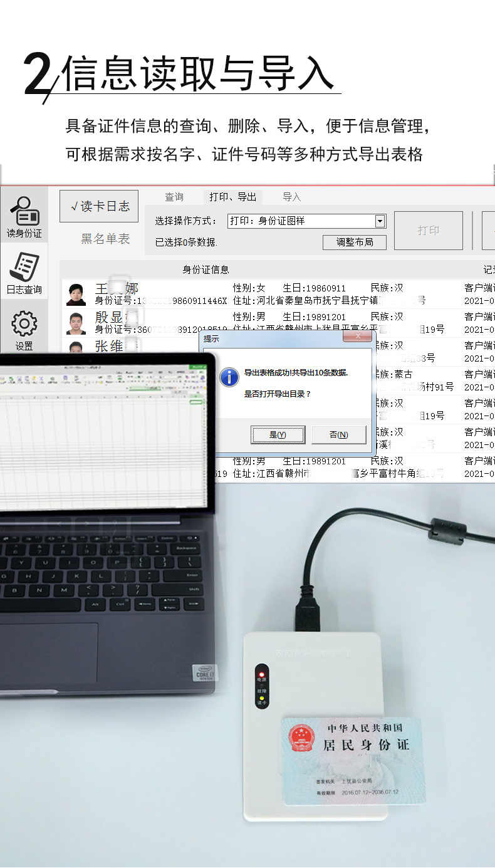495x868 pixels.
Task: Click the blue info icon in the dialog
Action: click(230, 377)
